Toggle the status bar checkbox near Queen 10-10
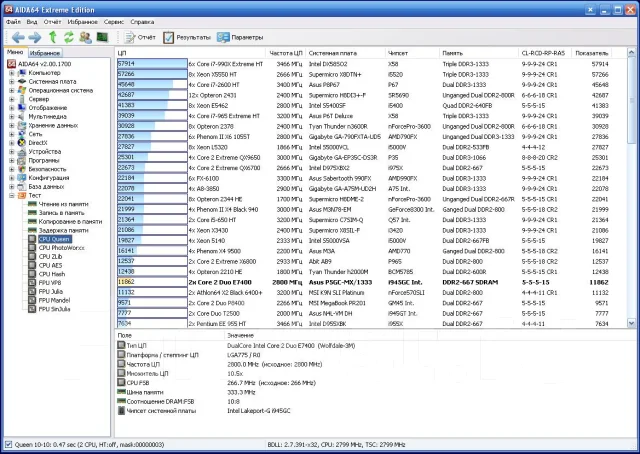 point(8,445)
